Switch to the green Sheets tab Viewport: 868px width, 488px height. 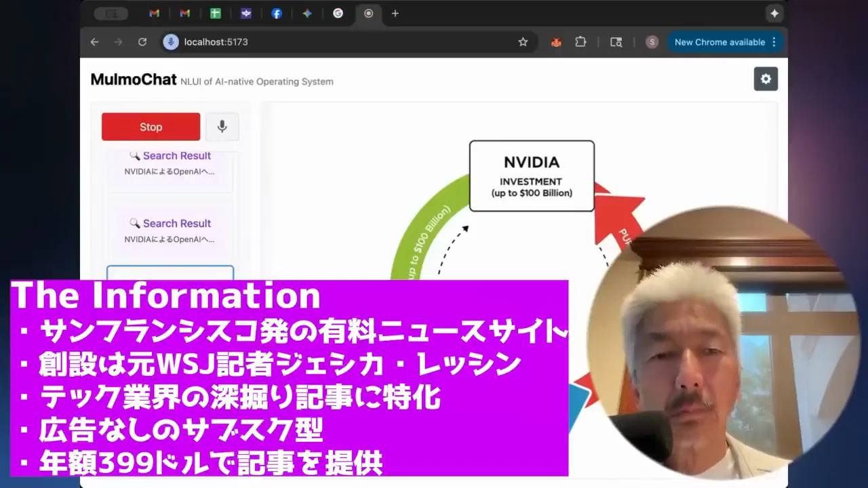click(x=215, y=14)
